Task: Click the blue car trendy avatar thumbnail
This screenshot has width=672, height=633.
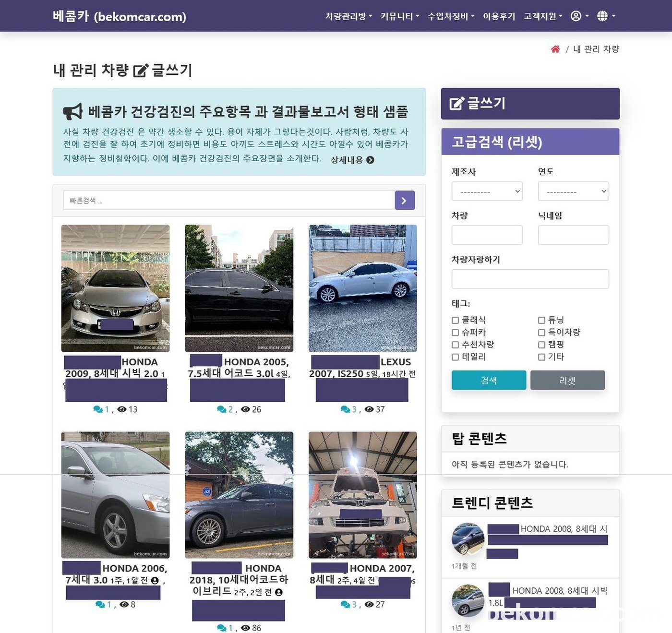Action: tap(468, 539)
